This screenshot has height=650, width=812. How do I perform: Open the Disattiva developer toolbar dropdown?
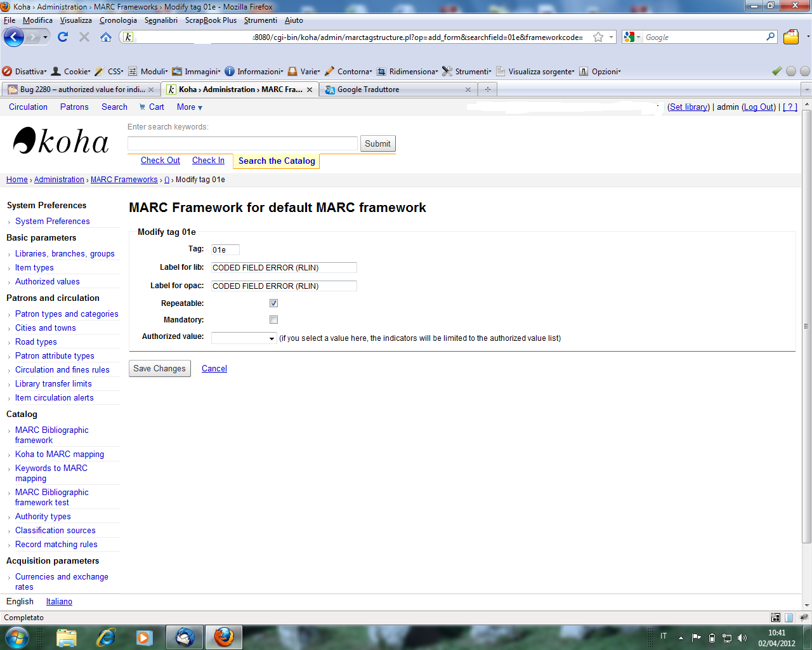[x=25, y=72]
